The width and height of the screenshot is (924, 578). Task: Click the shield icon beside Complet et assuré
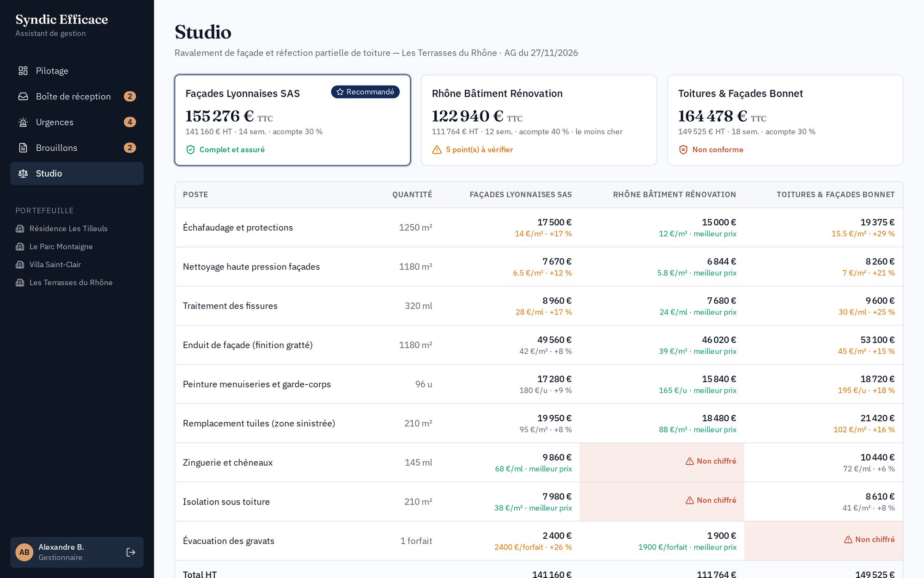point(190,149)
